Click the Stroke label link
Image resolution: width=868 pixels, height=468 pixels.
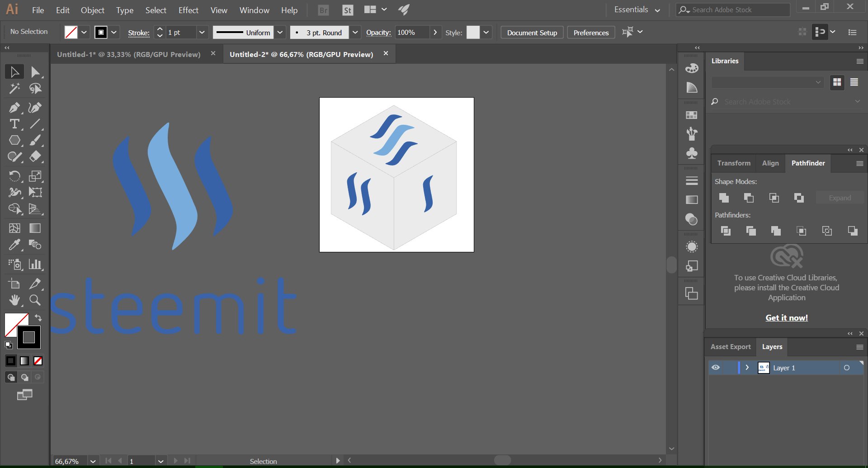pos(139,33)
